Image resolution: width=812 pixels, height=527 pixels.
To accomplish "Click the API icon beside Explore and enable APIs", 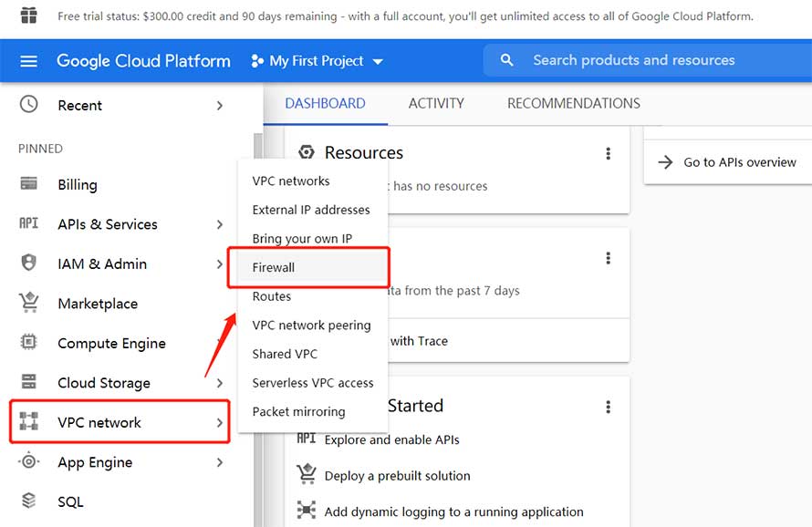I will (x=306, y=439).
